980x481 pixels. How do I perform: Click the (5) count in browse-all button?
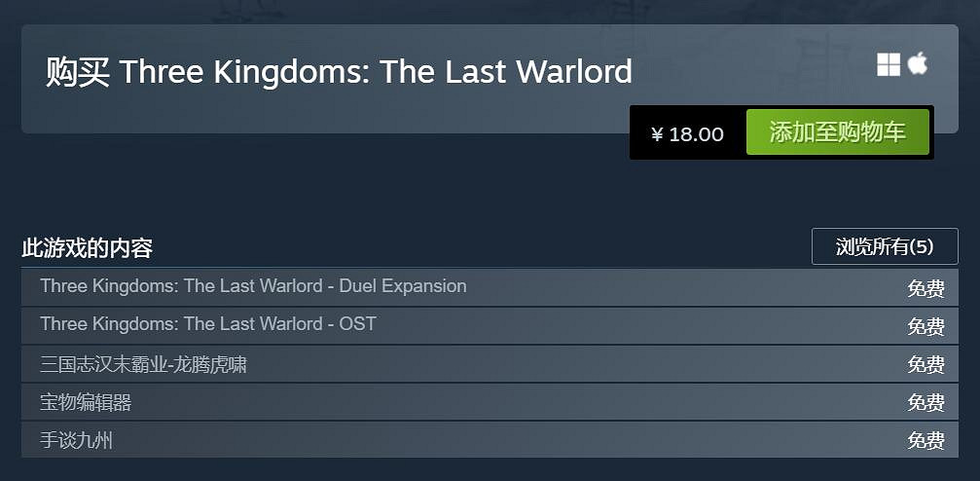click(921, 246)
